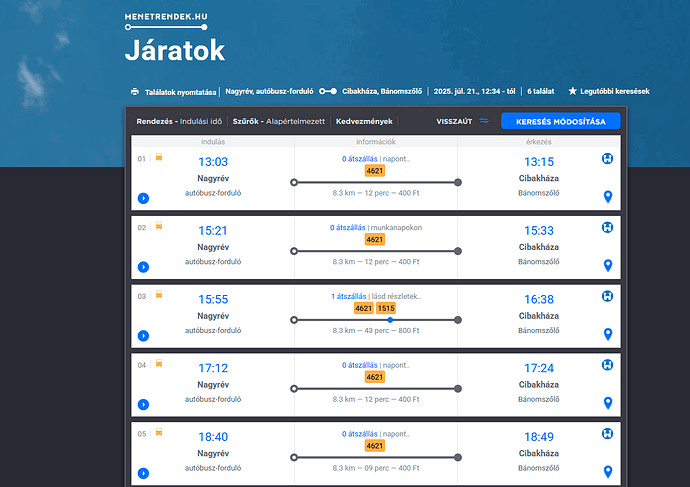Click the departure time 17:12
Screen dimensions: 690x487
(213, 368)
